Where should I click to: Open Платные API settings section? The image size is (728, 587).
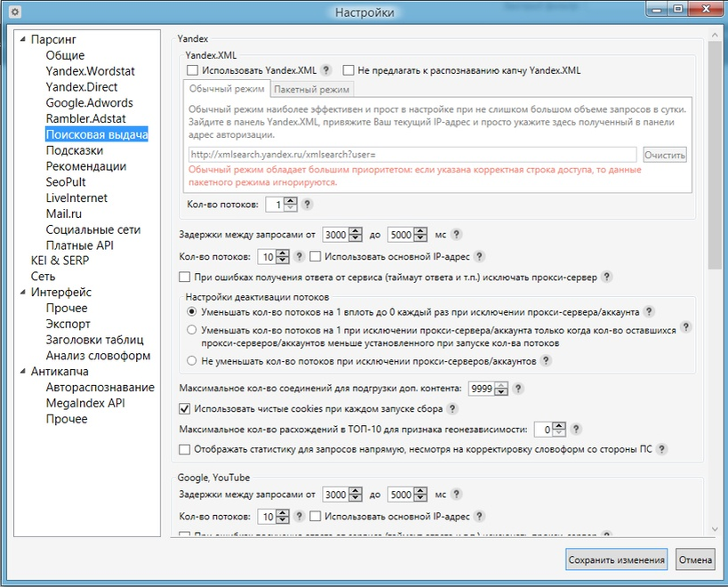pyautogui.click(x=79, y=245)
